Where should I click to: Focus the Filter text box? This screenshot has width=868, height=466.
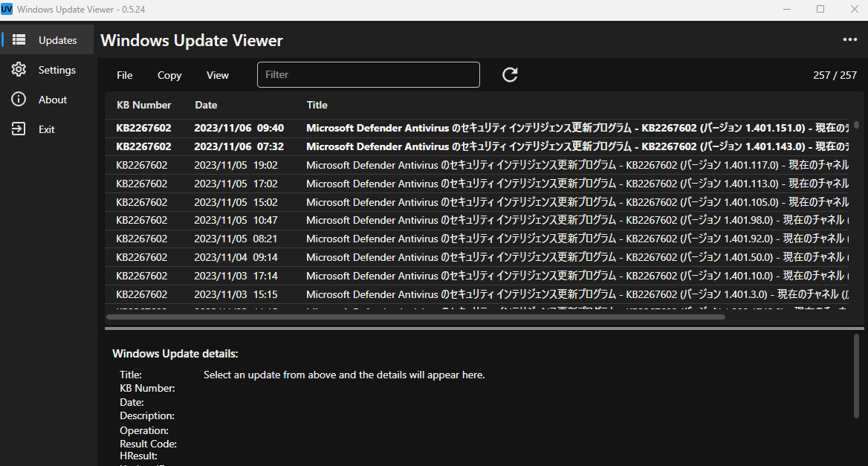coord(368,75)
